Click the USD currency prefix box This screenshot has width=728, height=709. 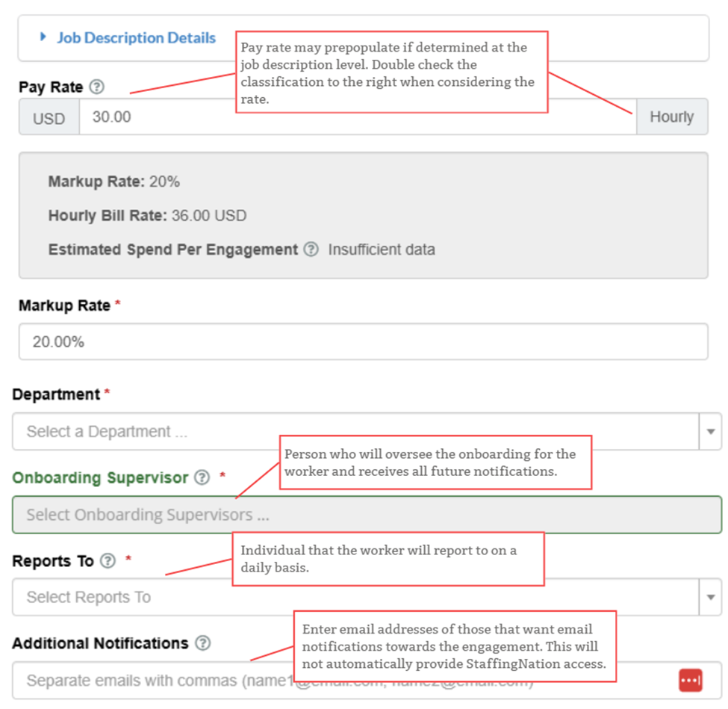49,117
